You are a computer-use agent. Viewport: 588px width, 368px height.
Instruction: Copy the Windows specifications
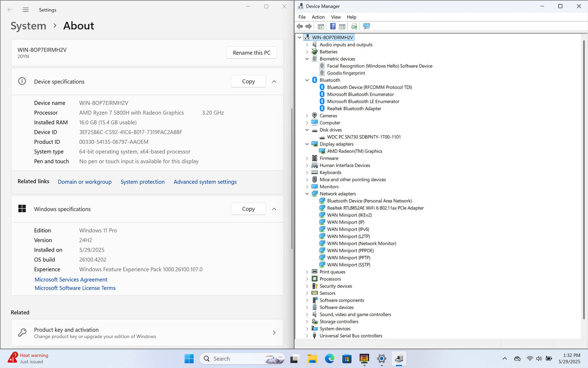(x=248, y=209)
